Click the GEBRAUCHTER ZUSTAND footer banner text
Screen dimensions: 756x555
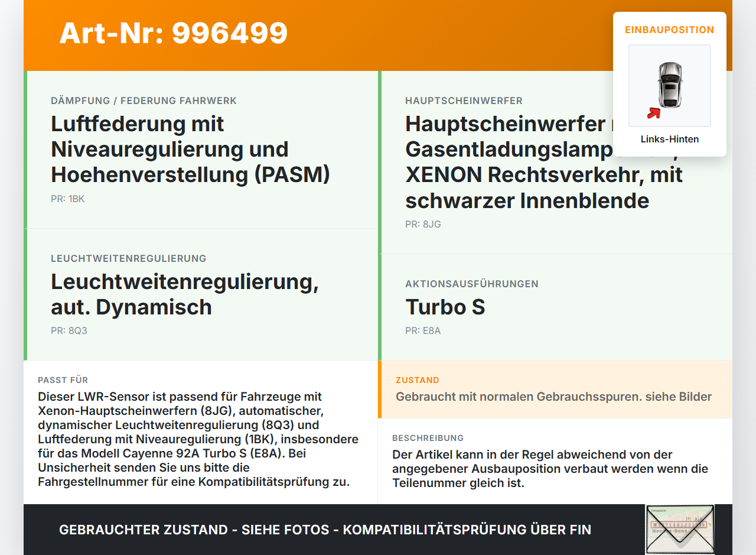[x=325, y=530]
